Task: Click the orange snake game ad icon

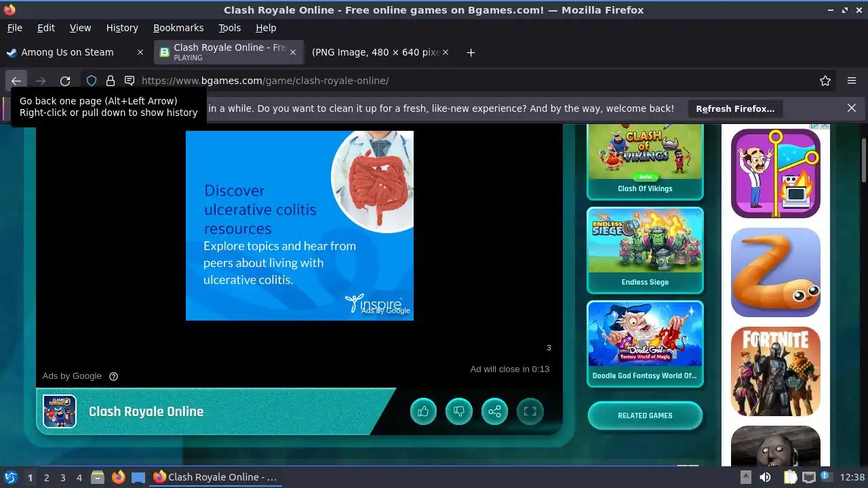Action: coord(776,272)
